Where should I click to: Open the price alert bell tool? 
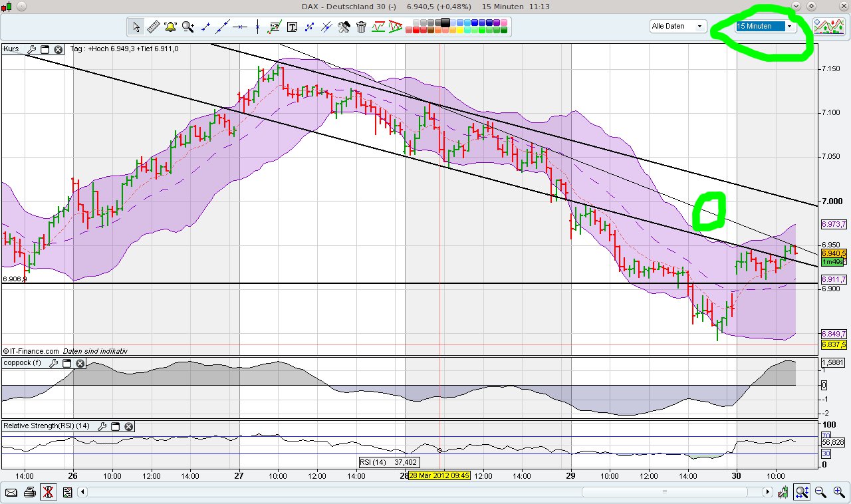(170, 27)
